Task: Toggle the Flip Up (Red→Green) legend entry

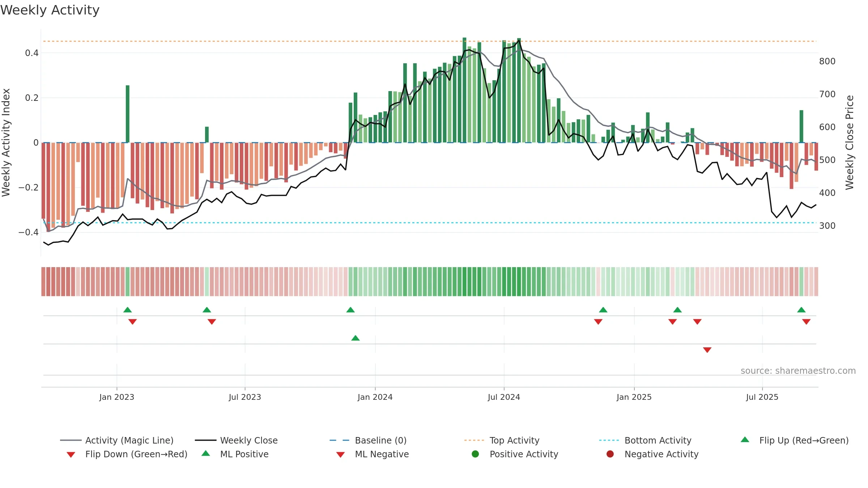Action: click(794, 440)
